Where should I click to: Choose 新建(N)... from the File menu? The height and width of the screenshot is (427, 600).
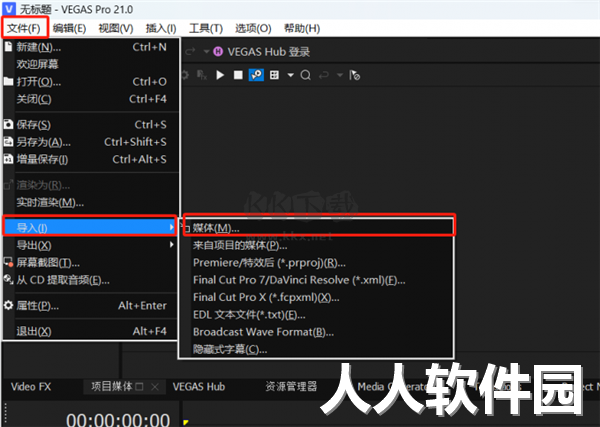coord(91,47)
